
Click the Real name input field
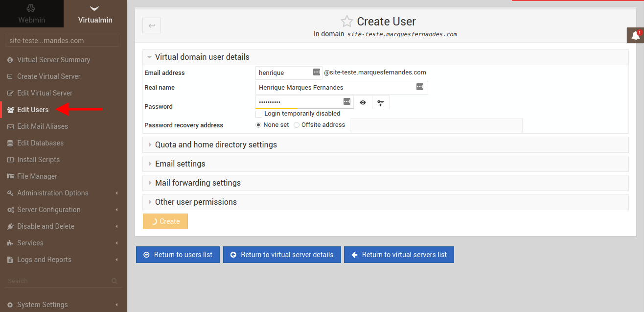(x=342, y=87)
